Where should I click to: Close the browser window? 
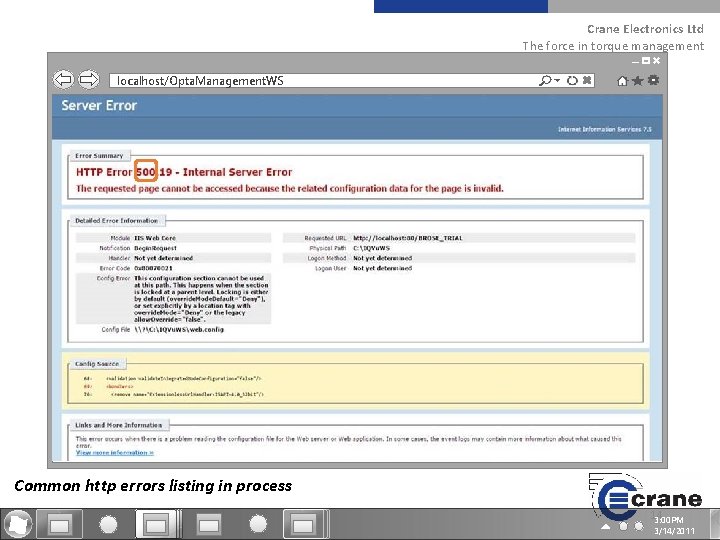[657, 60]
